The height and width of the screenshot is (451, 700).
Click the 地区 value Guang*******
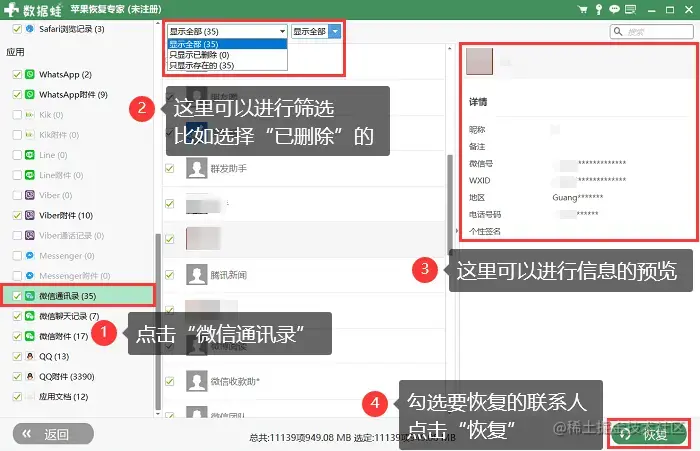click(x=578, y=197)
